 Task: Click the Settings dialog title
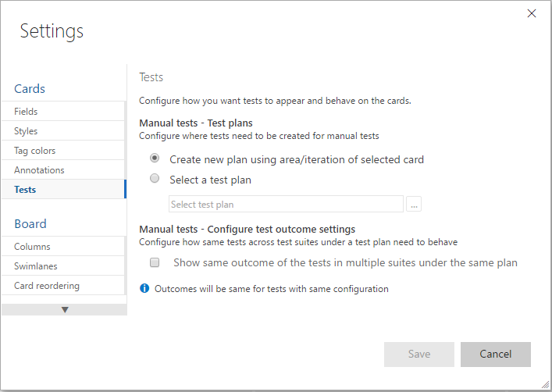coord(52,31)
